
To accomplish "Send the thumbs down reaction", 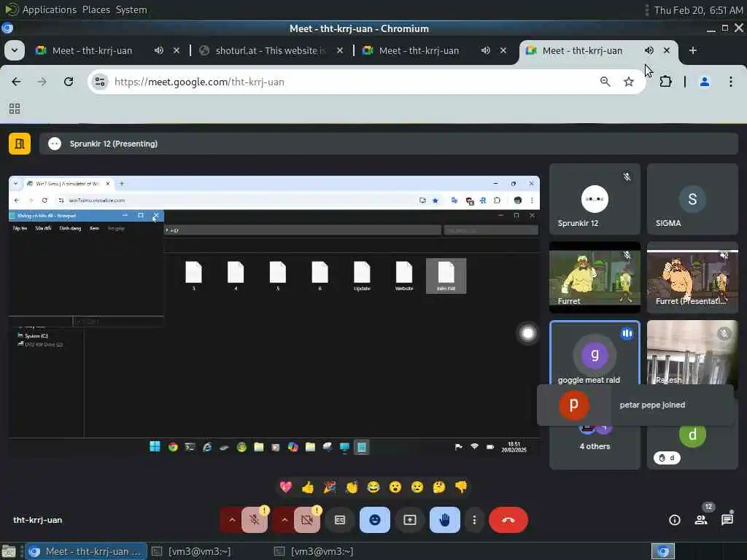I will click(461, 486).
